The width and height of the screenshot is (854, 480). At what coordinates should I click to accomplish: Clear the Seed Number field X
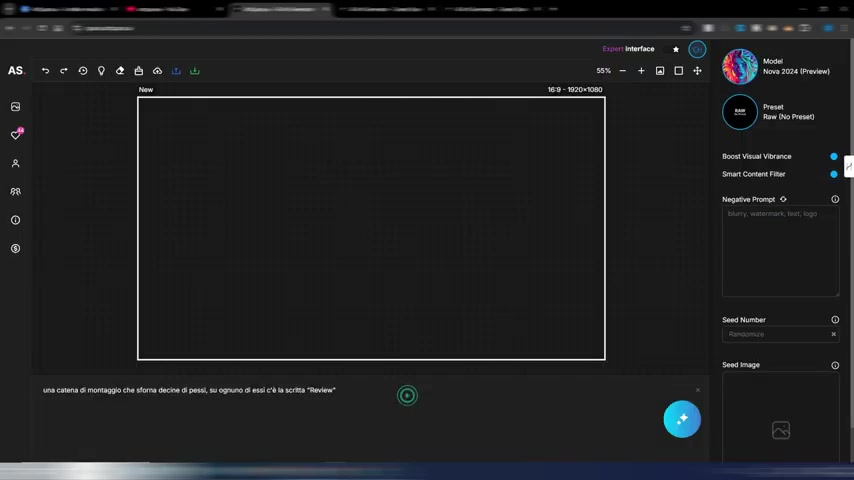coord(833,335)
